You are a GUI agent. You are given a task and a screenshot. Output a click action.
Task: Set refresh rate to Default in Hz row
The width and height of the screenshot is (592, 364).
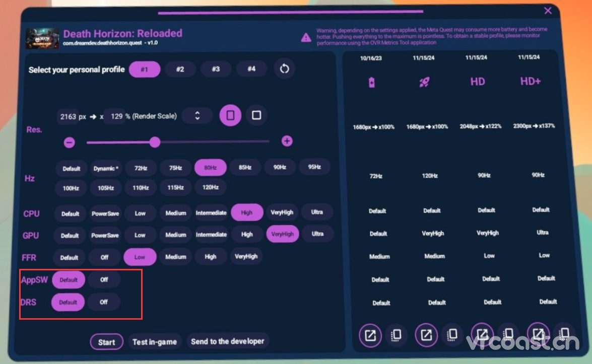coord(71,169)
